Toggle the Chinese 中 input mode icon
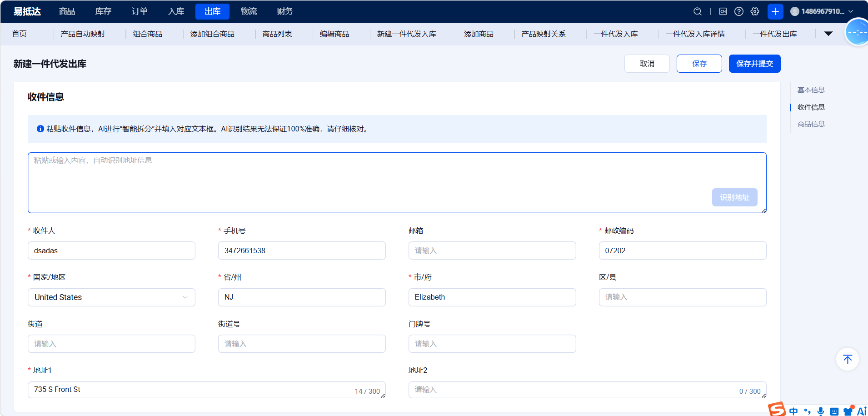This screenshot has height=416, width=868. [x=793, y=411]
